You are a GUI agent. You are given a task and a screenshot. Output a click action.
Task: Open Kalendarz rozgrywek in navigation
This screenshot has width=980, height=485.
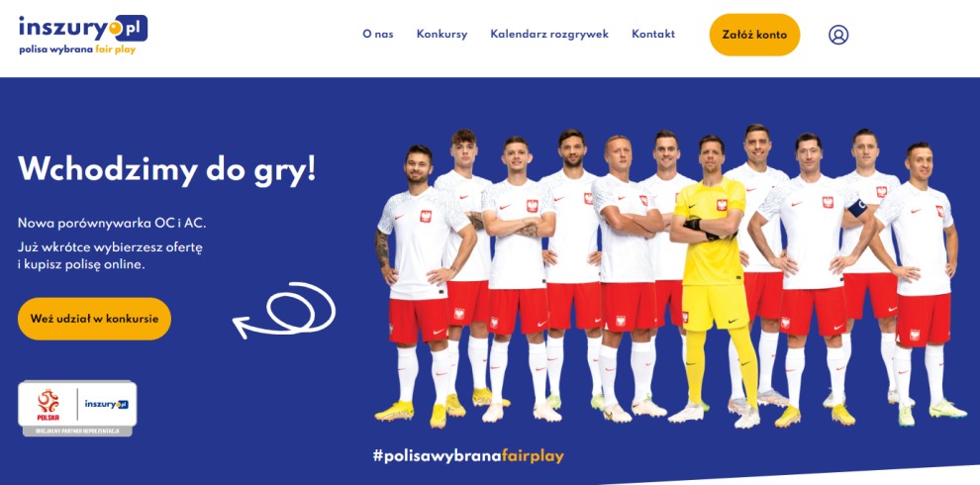(549, 35)
